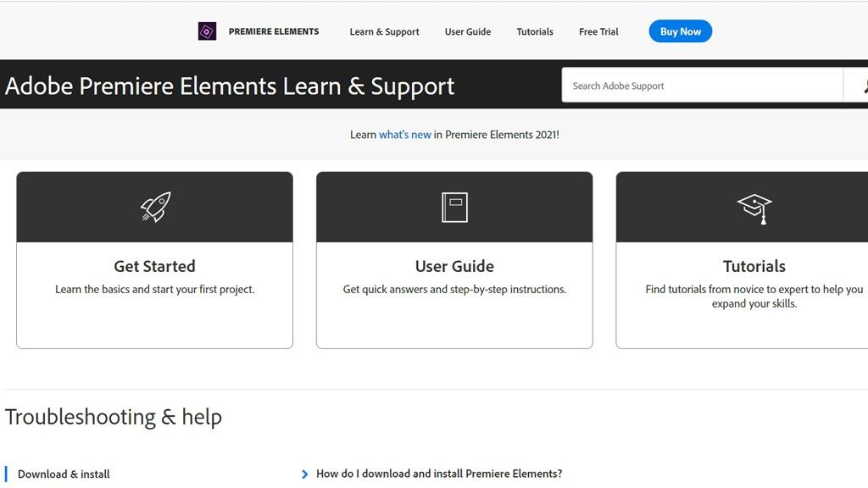Open the User Guide card heading

pyautogui.click(x=454, y=266)
